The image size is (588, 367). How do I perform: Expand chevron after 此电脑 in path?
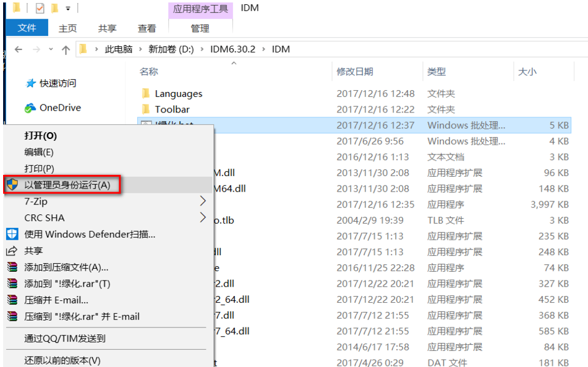pos(140,49)
